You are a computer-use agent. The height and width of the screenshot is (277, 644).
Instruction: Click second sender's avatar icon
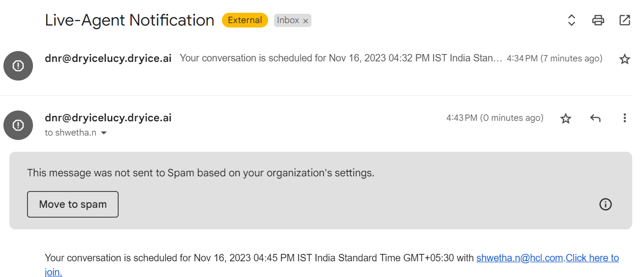(18, 125)
